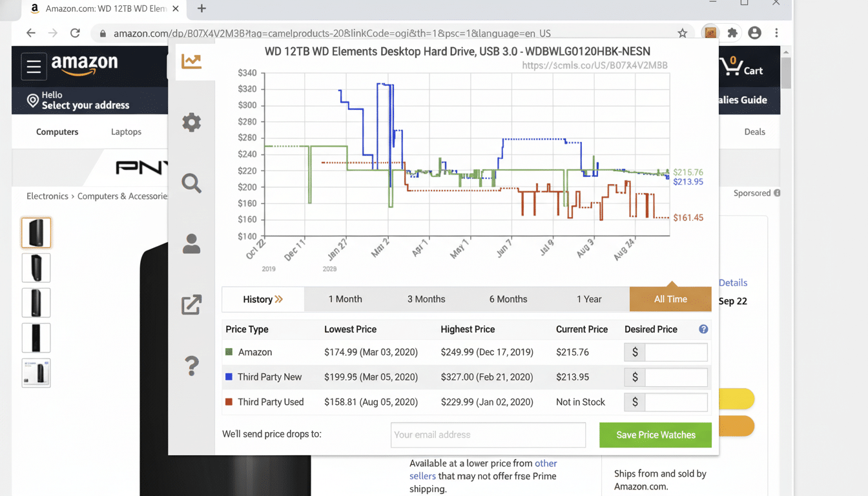Viewport: 868px width, 496px height.
Task: Toggle the blue Third Party New series
Action: click(229, 377)
